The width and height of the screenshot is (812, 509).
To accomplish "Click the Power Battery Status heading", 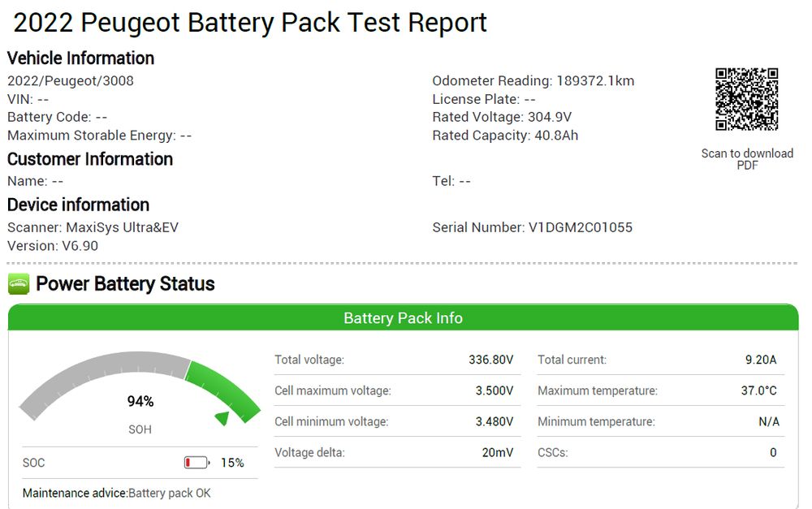I will point(125,284).
